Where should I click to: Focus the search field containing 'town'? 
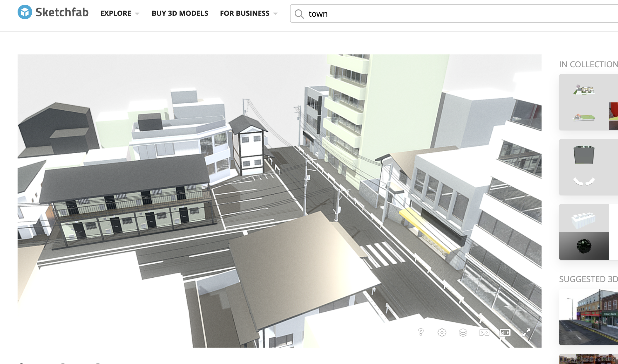tap(454, 13)
